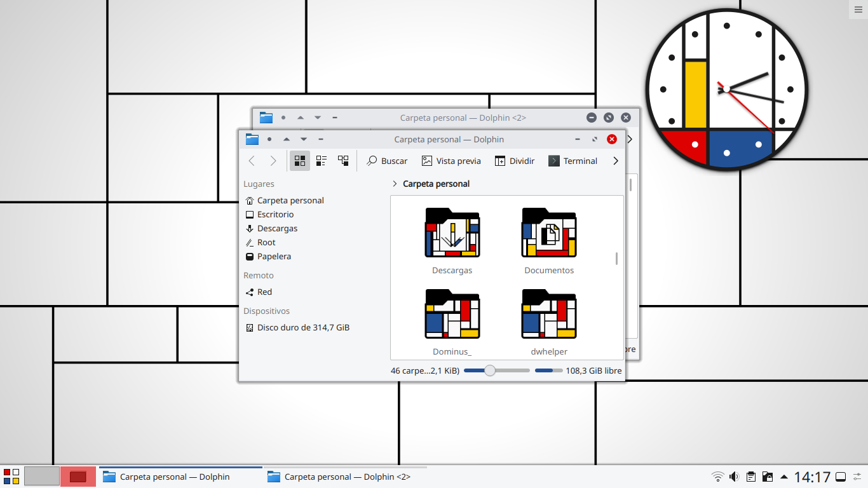The image size is (868, 488).
Task: Switch to Compact view mode
Action: point(322,161)
